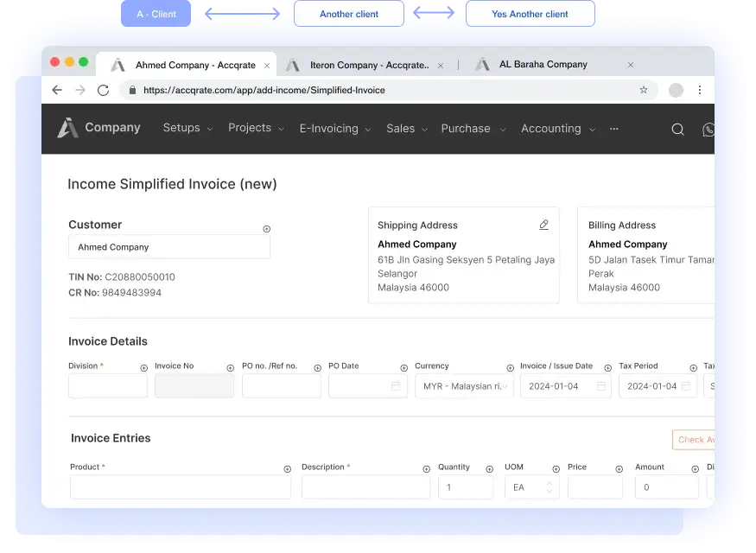The width and height of the screenshot is (756, 553).
Task: Open calendar icon in PO Date field
Action: (x=396, y=386)
